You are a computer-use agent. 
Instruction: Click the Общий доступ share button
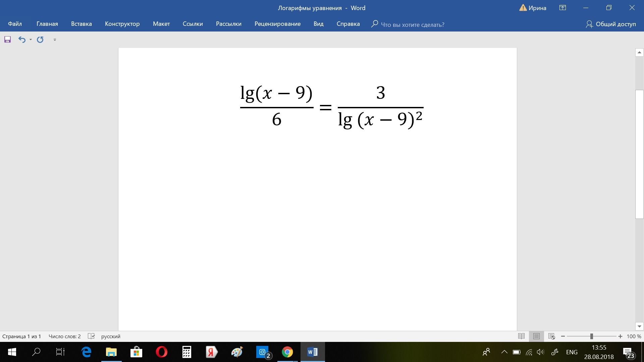(611, 24)
